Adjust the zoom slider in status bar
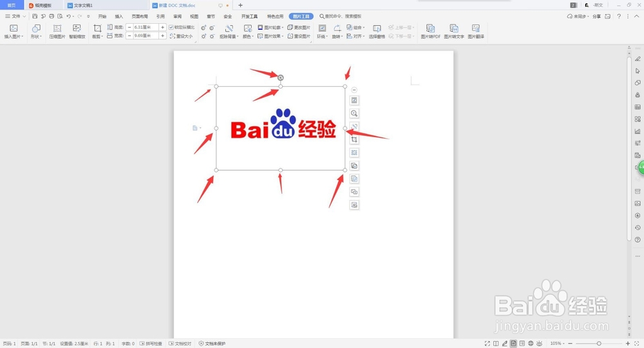Screen dimensions: 644x348 pyautogui.click(x=599, y=343)
